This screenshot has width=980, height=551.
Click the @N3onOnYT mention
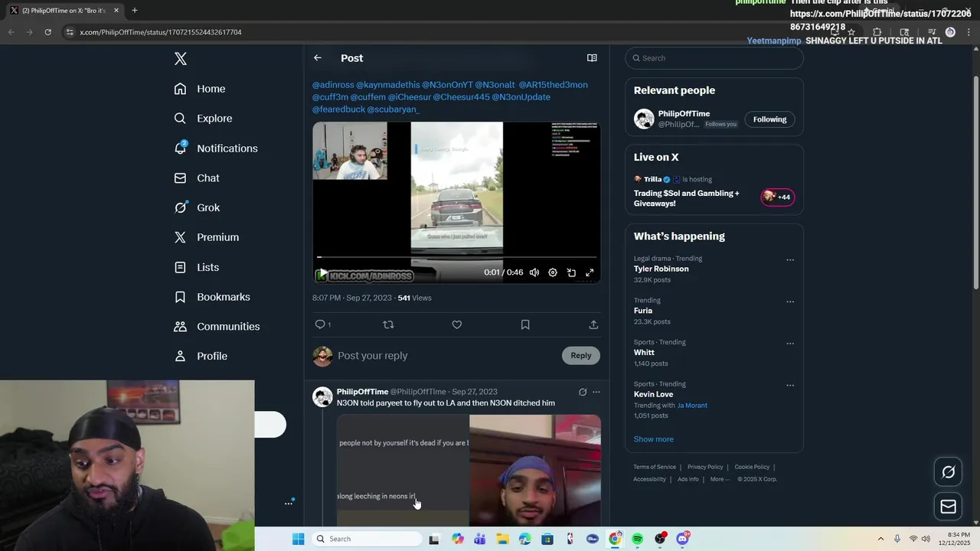448,85
